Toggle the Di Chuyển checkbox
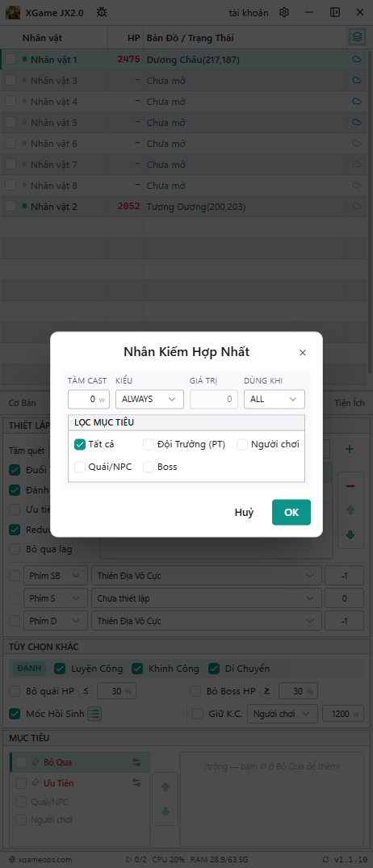Viewport: 373px width, 868px height. tap(214, 669)
